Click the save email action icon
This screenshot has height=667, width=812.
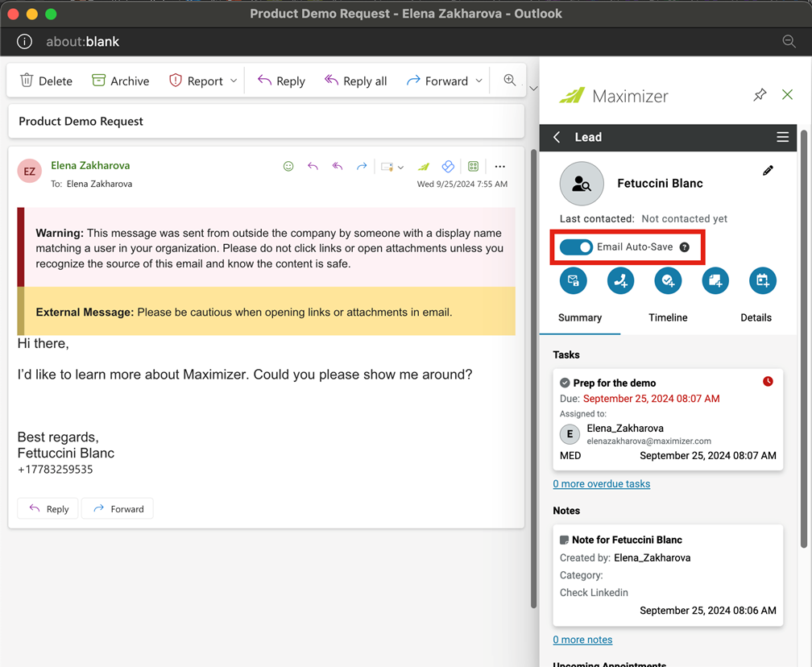[574, 280]
